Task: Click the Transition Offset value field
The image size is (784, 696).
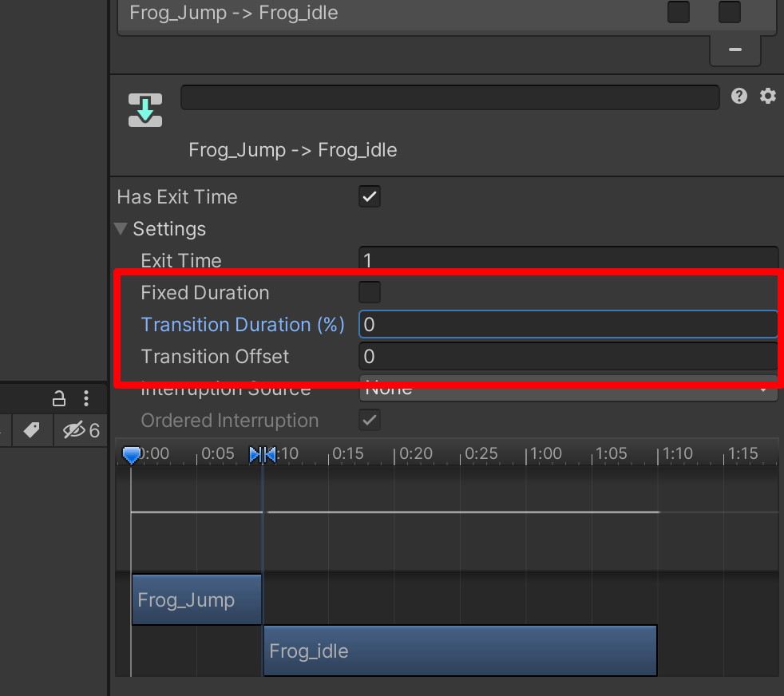Action: [x=568, y=357]
